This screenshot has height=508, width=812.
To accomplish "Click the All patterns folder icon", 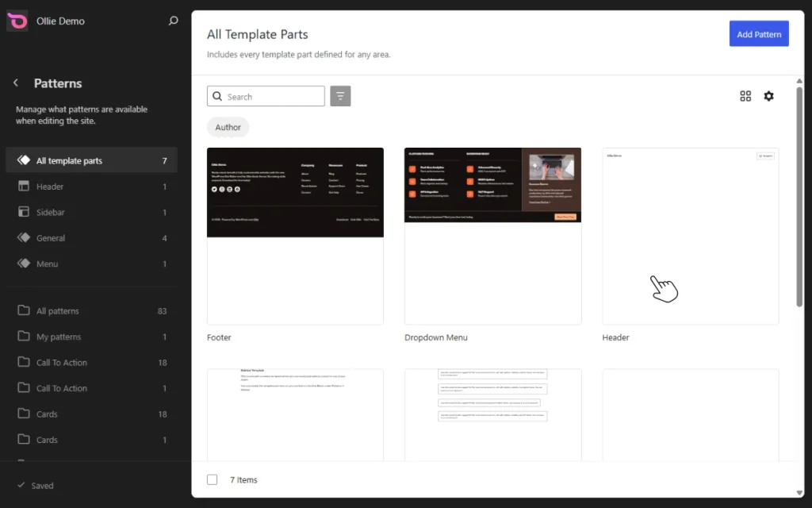I will pyautogui.click(x=24, y=310).
